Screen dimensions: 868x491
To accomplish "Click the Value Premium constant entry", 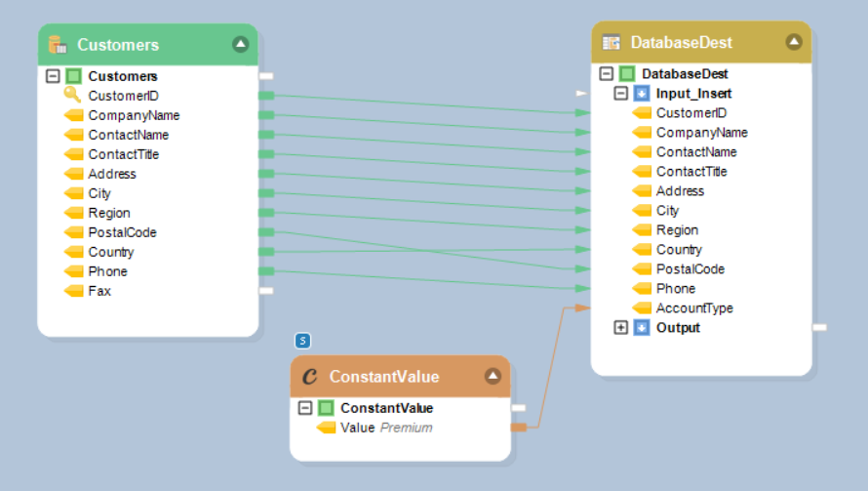I will point(385,428).
